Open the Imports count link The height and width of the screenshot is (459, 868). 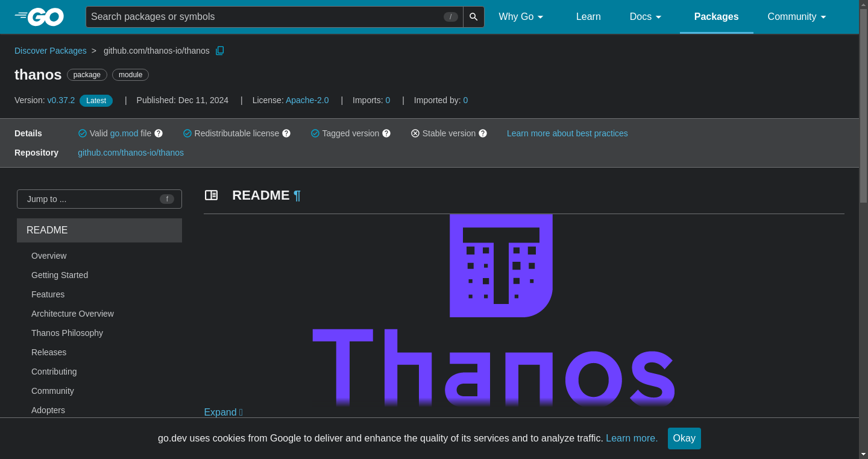388,100
